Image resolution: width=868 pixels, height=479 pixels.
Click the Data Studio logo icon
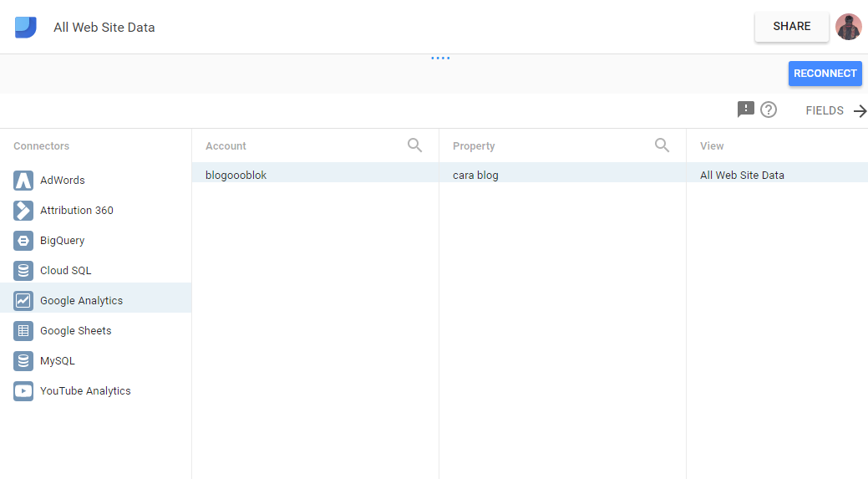point(25,27)
